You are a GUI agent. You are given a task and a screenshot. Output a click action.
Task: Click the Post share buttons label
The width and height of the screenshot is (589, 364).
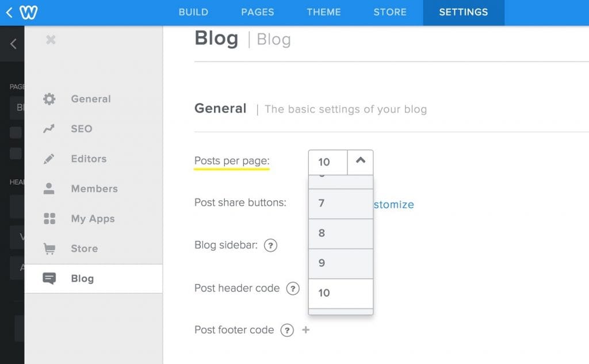click(240, 203)
